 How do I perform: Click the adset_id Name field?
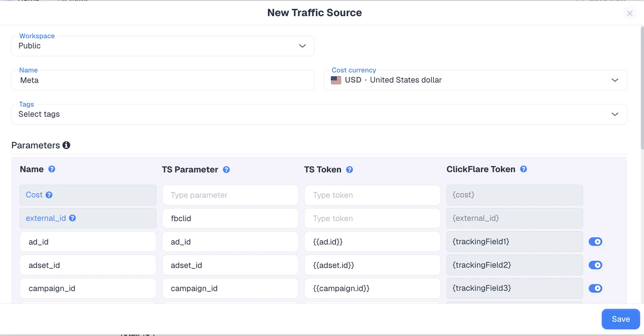click(88, 265)
